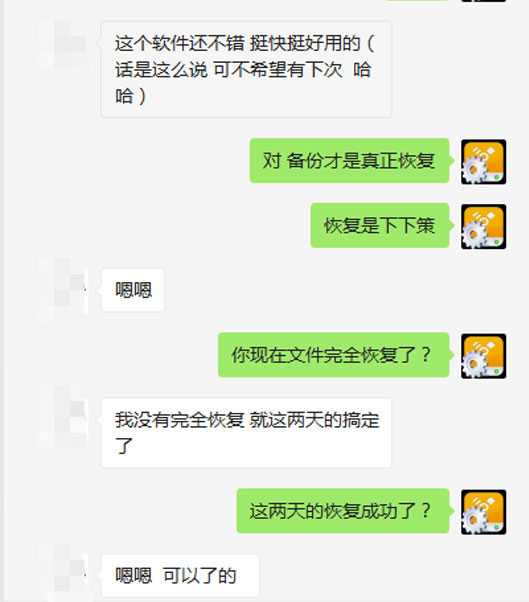
Task: Open the sender avatar beside "你现在文件完全恢复了？"
Action: (x=483, y=356)
